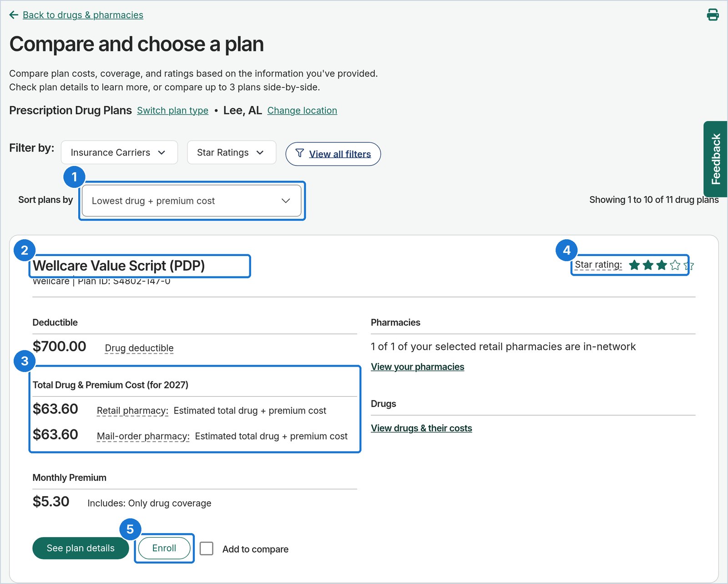Click Showing 1 to 10 of 11 drug plans

click(x=654, y=200)
